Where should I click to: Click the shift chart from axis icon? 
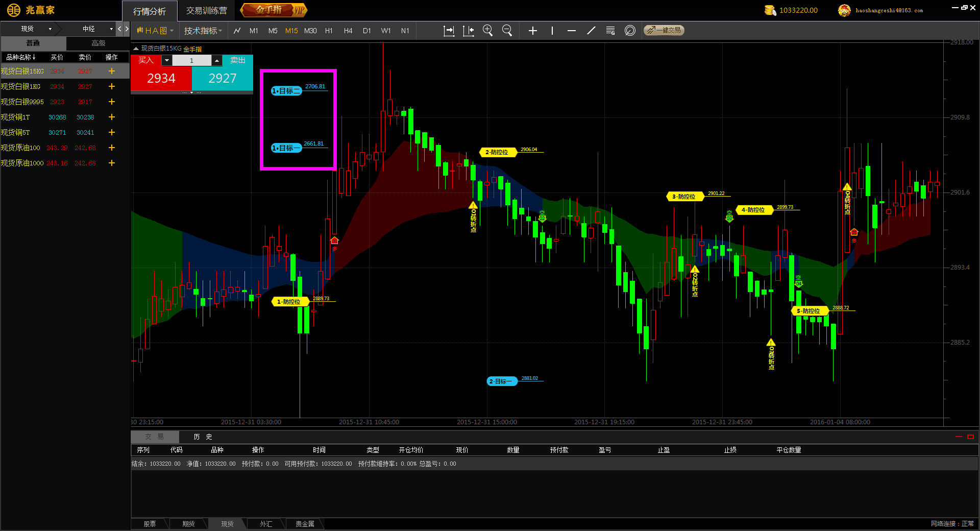pos(468,31)
